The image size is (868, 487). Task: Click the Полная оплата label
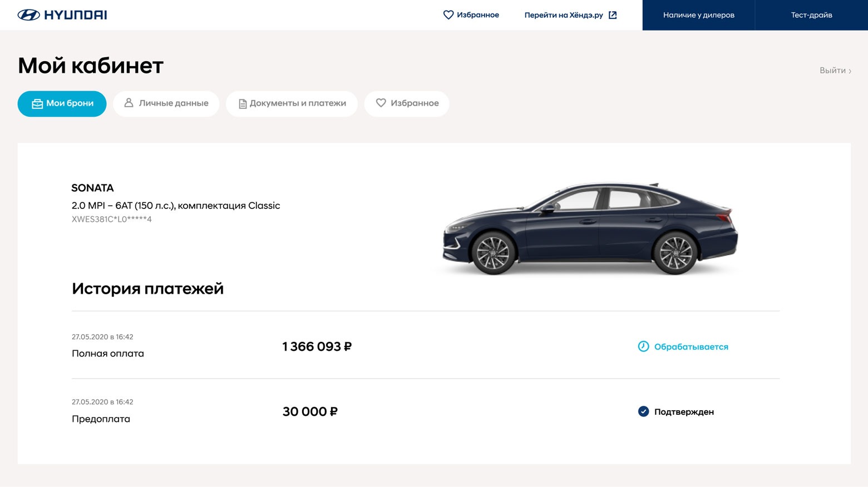tap(108, 354)
